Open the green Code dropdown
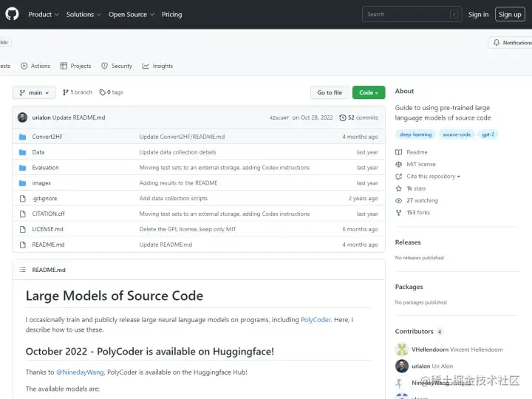 coord(369,92)
